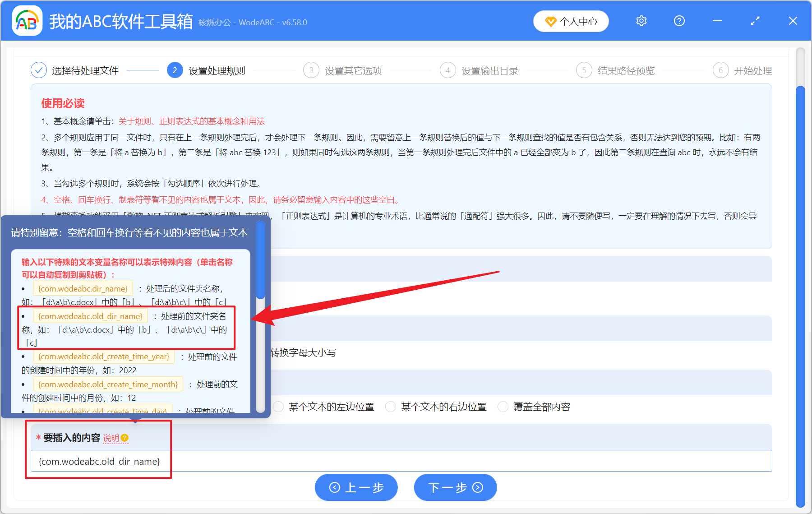Select the 某个文本的右边位置 radio button

point(391,407)
